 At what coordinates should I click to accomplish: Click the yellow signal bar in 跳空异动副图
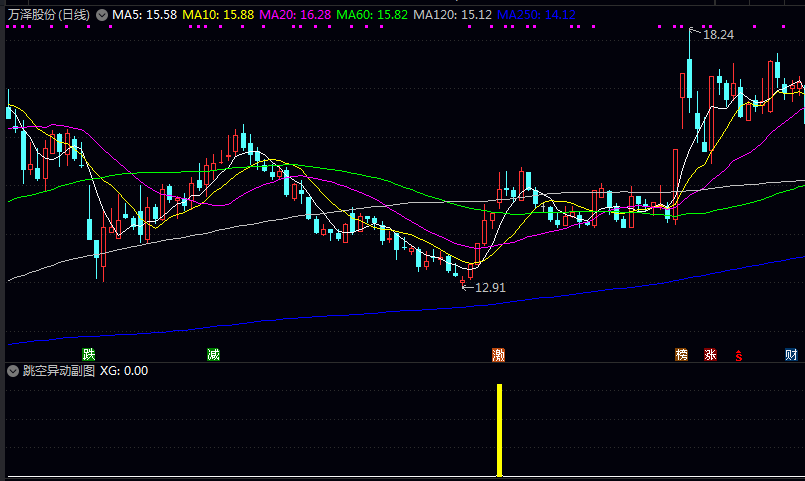click(x=499, y=430)
